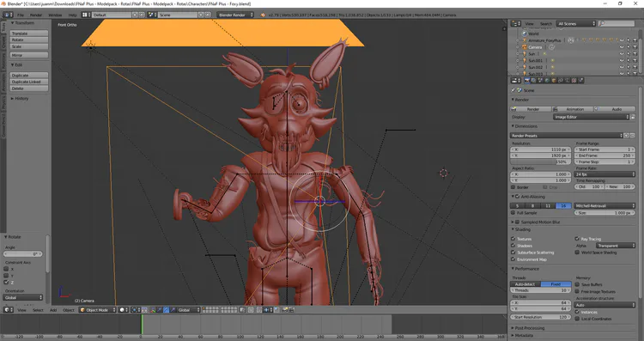Image resolution: width=644 pixels, height=341 pixels.
Task: Enable the Border checkbox
Action: point(513,187)
